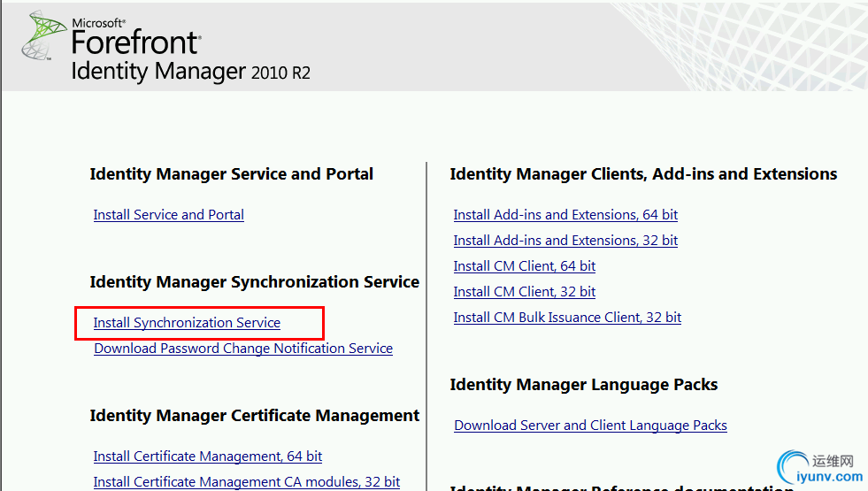Click the Identity Manager Synchronization Service heading

click(255, 281)
